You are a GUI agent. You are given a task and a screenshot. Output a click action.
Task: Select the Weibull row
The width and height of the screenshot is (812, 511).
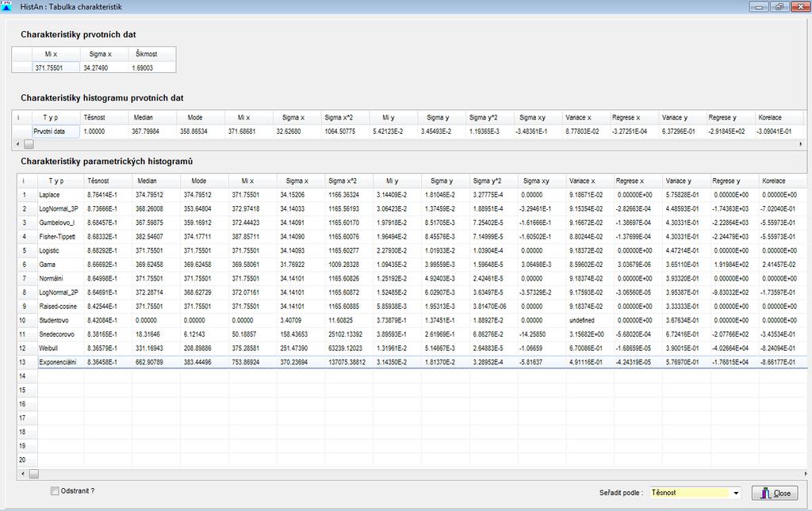(412, 349)
